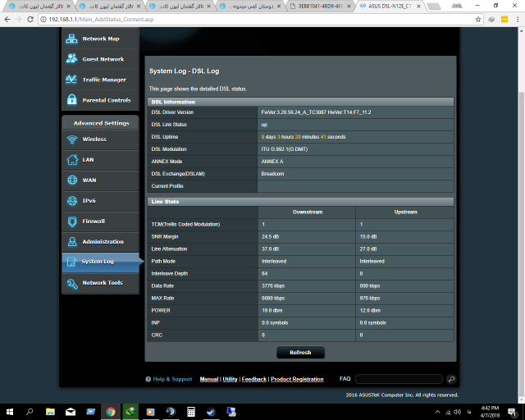
Task: Click the ANNEX A mode value
Action: pos(272,162)
